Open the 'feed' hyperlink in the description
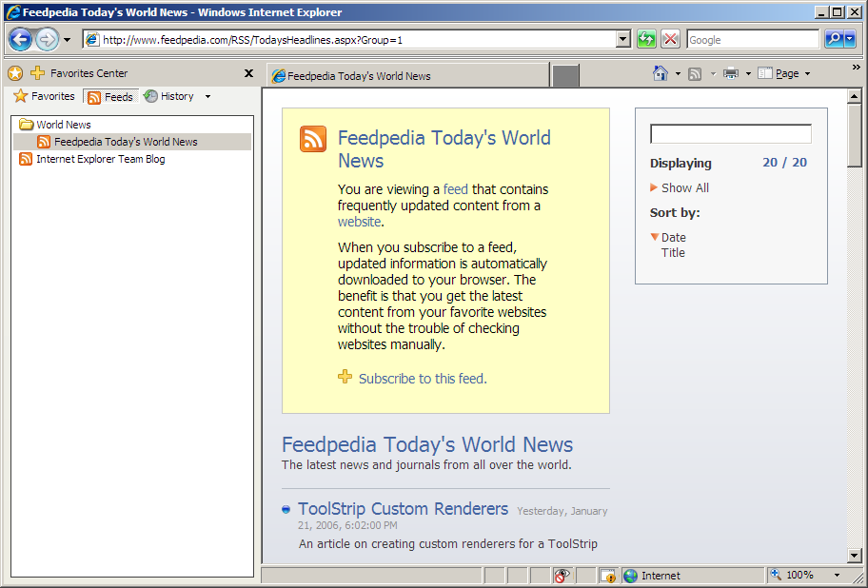 (456, 189)
